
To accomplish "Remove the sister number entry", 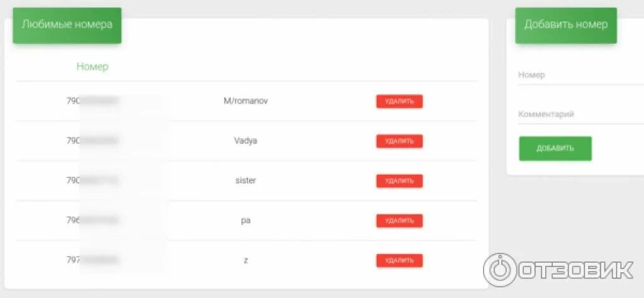I will pos(399,181).
